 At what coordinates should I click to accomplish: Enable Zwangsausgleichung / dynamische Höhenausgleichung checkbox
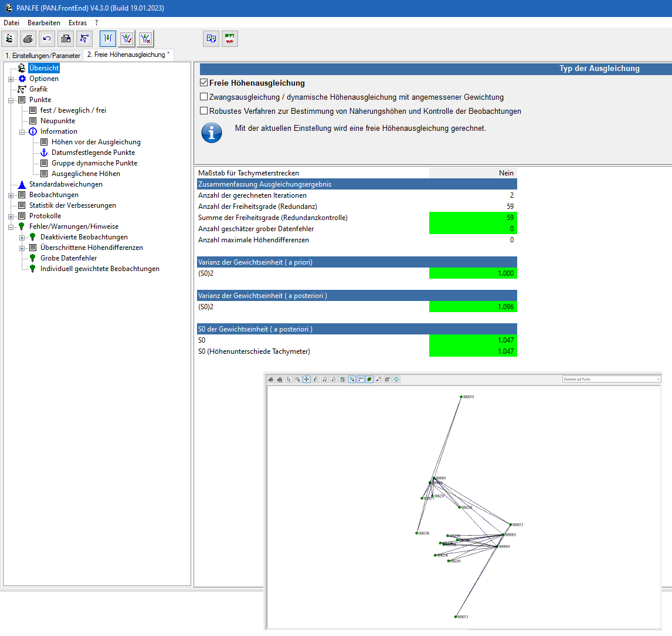click(x=204, y=97)
